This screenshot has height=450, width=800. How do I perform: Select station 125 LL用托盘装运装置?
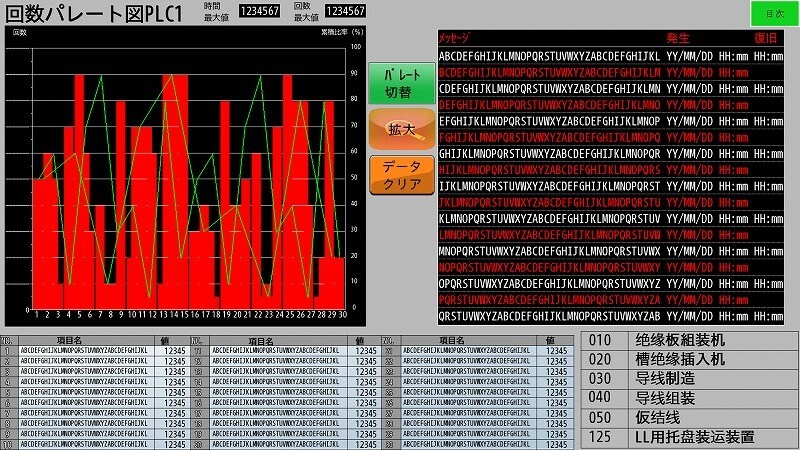689,437
